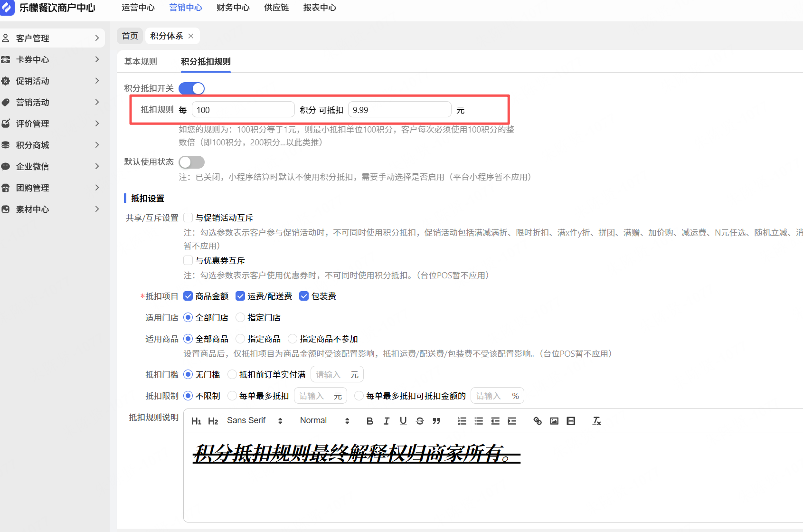
Task: Expand the 卡券中心 sidebar menu
Action: tap(97, 59)
